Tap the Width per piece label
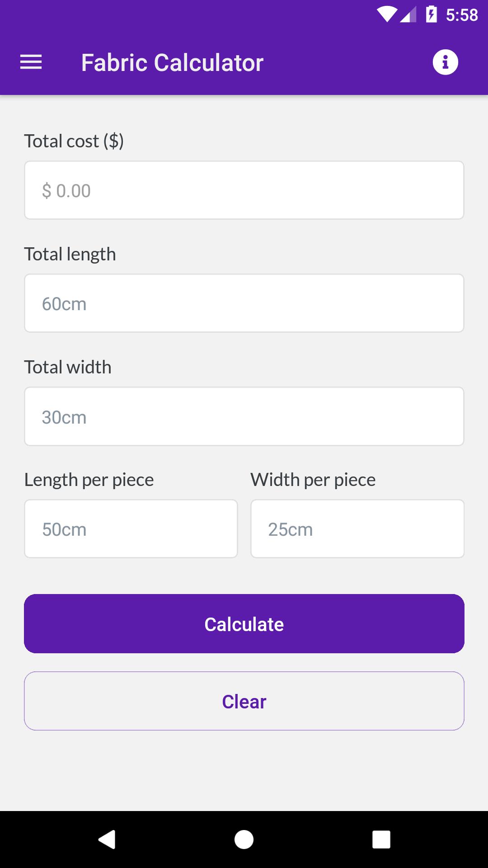 tap(313, 480)
